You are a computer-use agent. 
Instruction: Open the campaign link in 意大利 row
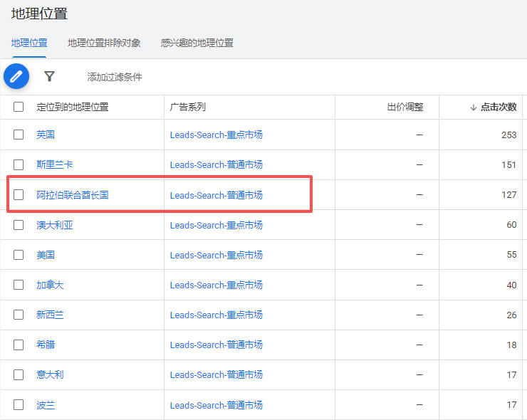click(x=216, y=374)
